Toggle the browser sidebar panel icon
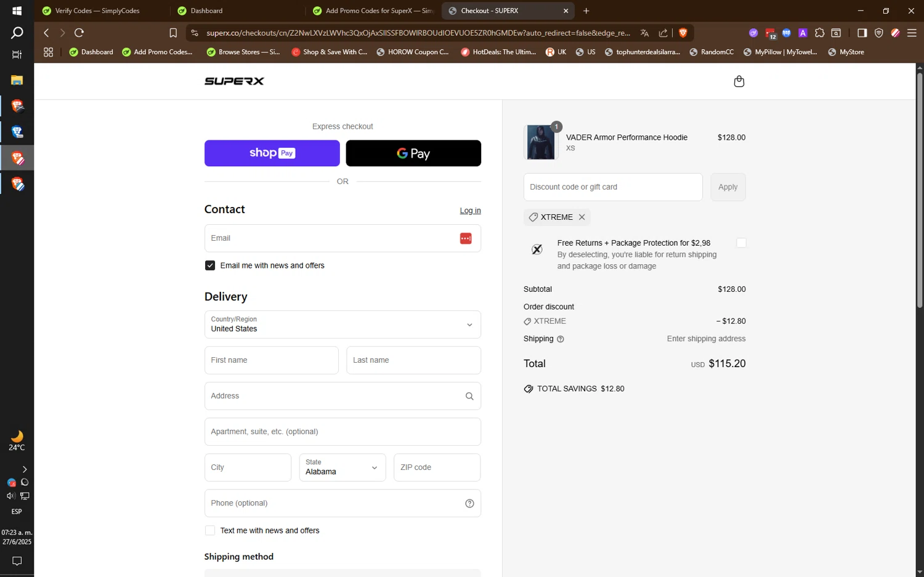The height and width of the screenshot is (577, 924). [862, 33]
